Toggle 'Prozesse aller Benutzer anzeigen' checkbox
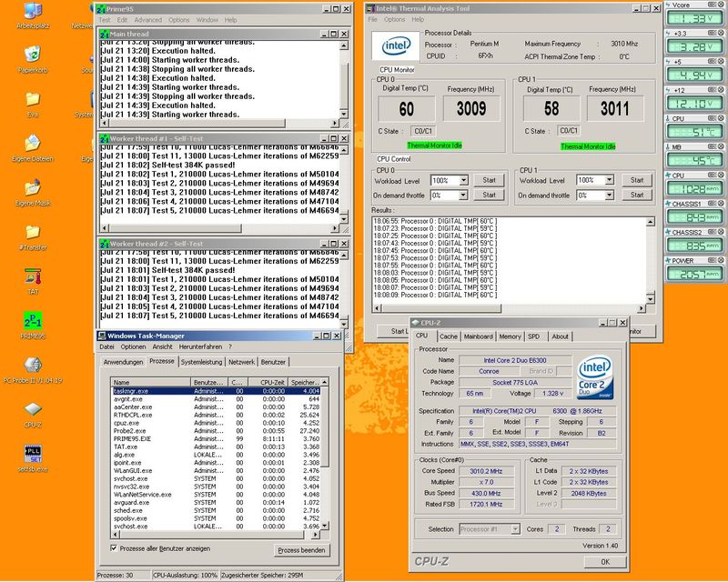This screenshot has height=582, width=728. (113, 548)
